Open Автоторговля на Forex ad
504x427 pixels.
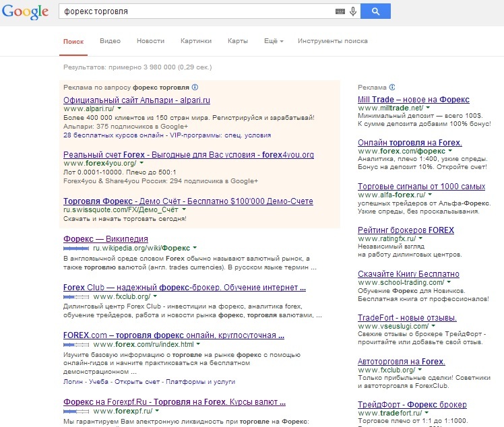(x=402, y=362)
